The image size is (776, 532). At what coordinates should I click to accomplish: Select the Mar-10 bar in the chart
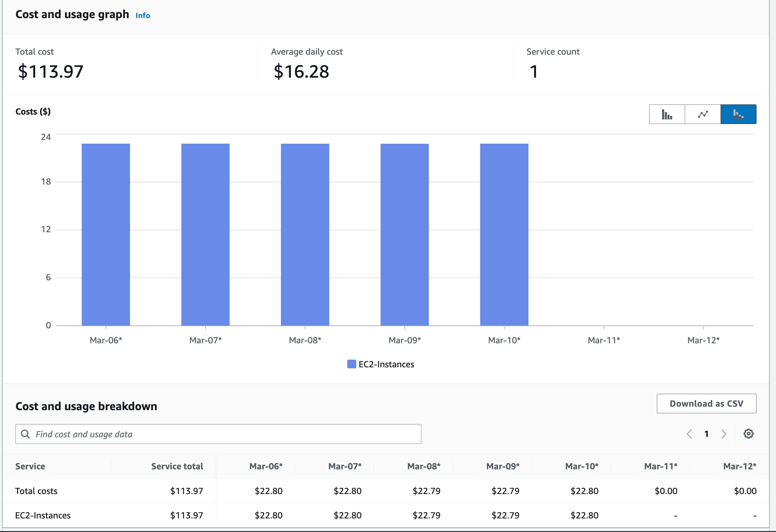click(504, 233)
